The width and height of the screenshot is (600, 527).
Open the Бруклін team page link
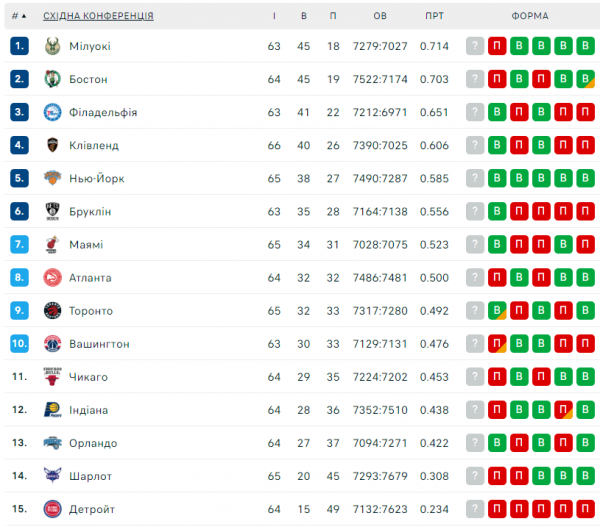(90, 211)
